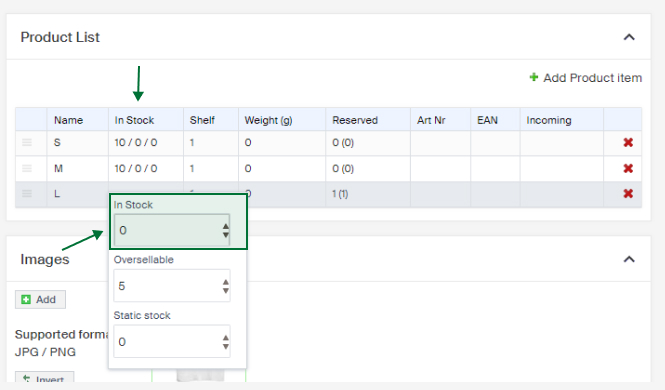Click the green plus Add Product item icon

(534, 77)
